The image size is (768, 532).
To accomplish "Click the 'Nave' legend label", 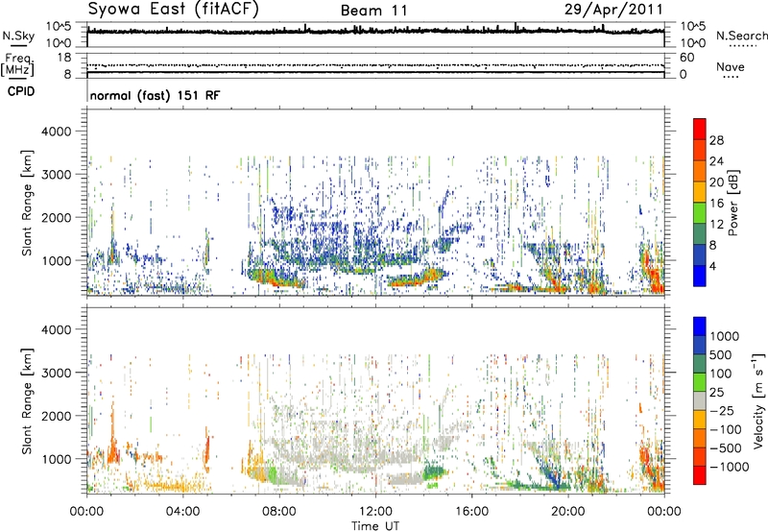I will [x=731, y=66].
